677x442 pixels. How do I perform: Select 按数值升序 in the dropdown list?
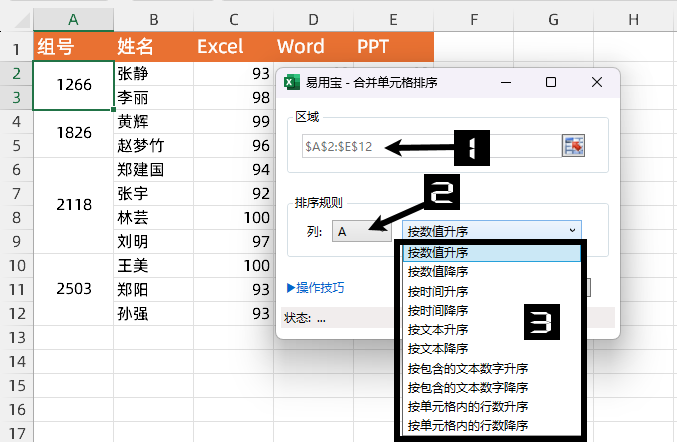[x=492, y=253]
